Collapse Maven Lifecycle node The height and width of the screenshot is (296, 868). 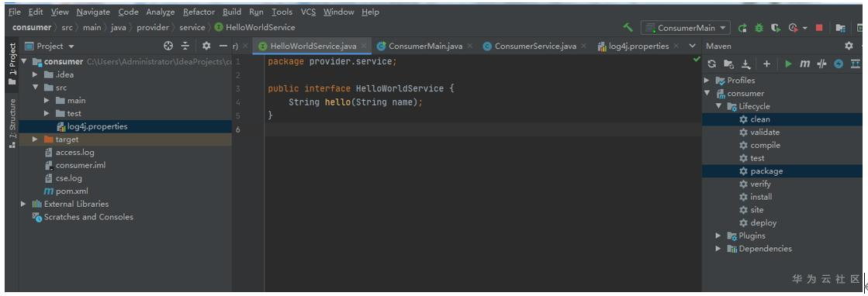coord(718,106)
